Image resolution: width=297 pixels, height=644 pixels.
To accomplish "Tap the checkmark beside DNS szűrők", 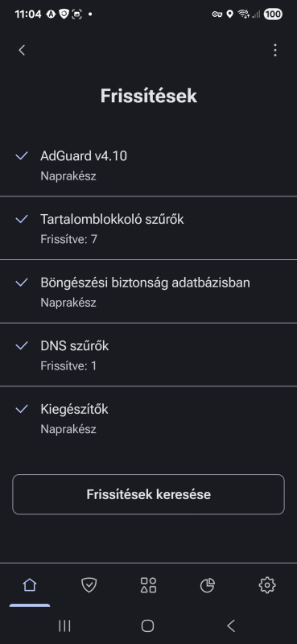I will pyautogui.click(x=22, y=346).
